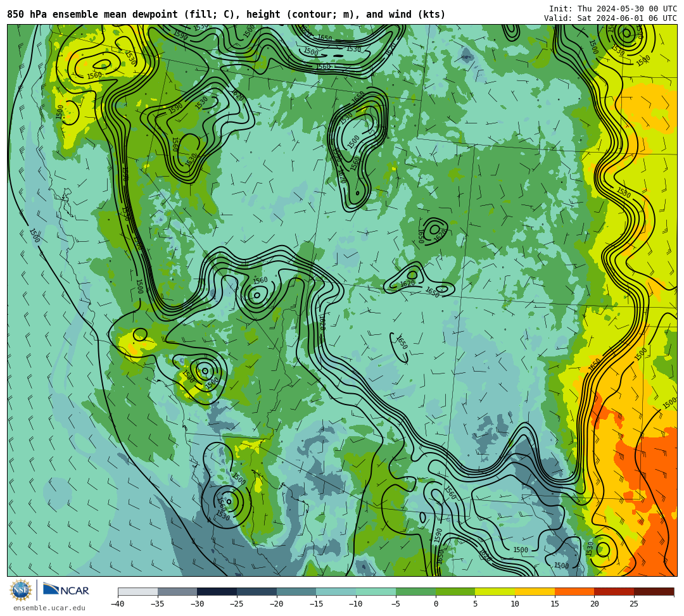Click the NSF logo
684x616 pixels.
point(21,591)
